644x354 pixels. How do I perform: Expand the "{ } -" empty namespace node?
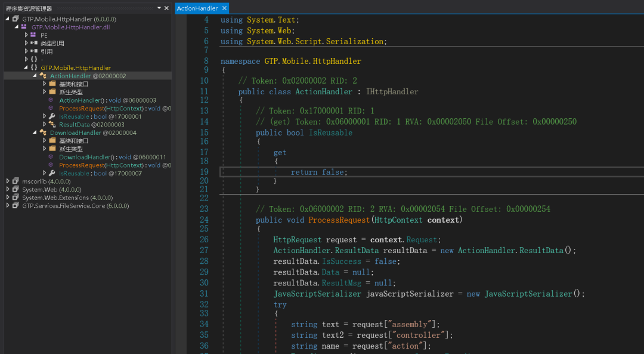(26, 59)
